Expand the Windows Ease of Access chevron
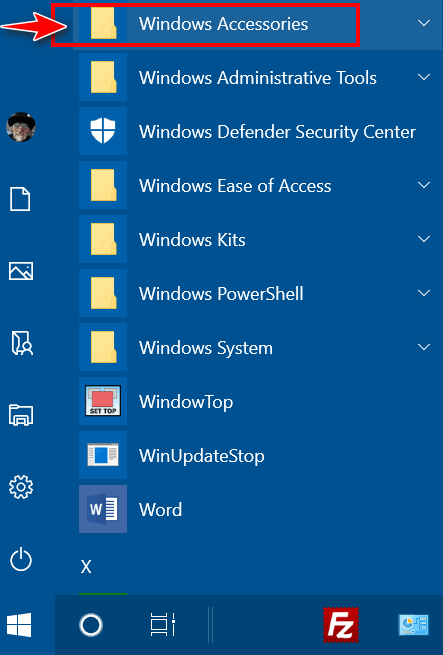Image resolution: width=443 pixels, height=655 pixels. pos(424,185)
